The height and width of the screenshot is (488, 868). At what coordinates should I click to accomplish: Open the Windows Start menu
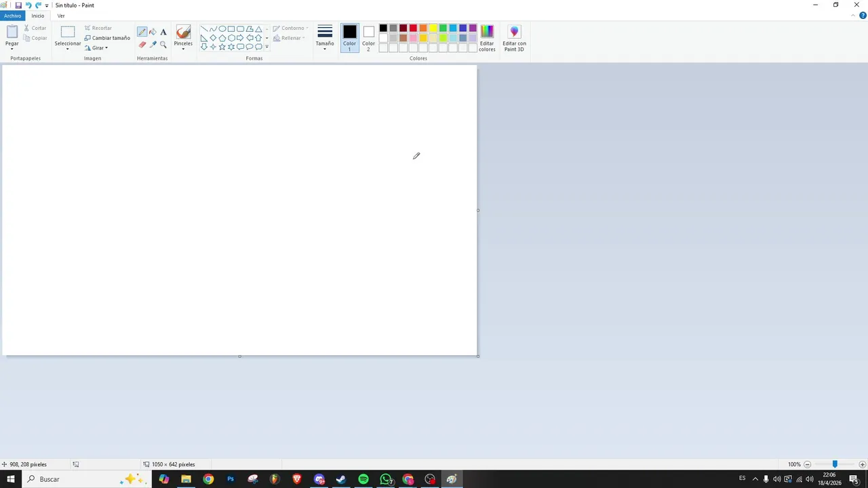[11, 479]
